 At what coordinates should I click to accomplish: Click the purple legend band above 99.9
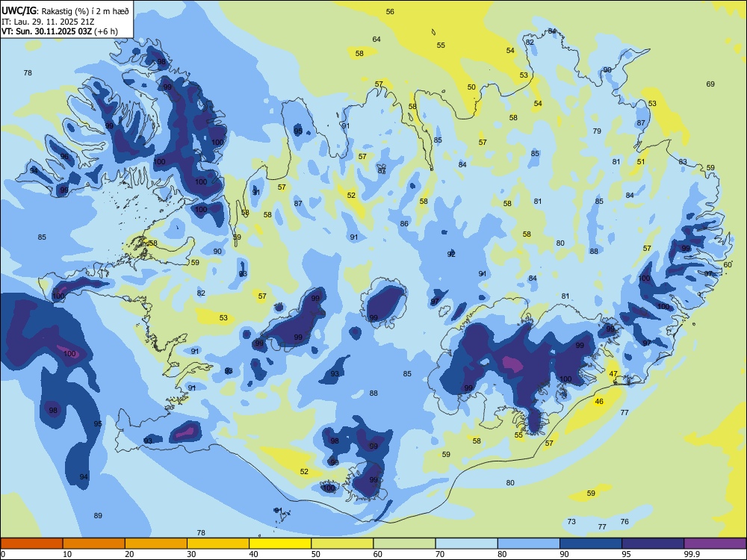tap(715, 544)
